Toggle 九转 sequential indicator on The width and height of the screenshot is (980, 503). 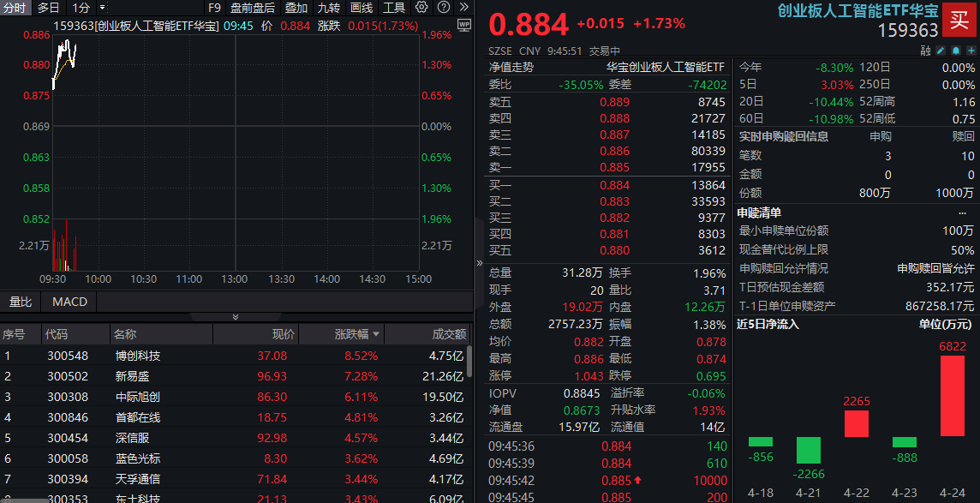click(x=328, y=8)
